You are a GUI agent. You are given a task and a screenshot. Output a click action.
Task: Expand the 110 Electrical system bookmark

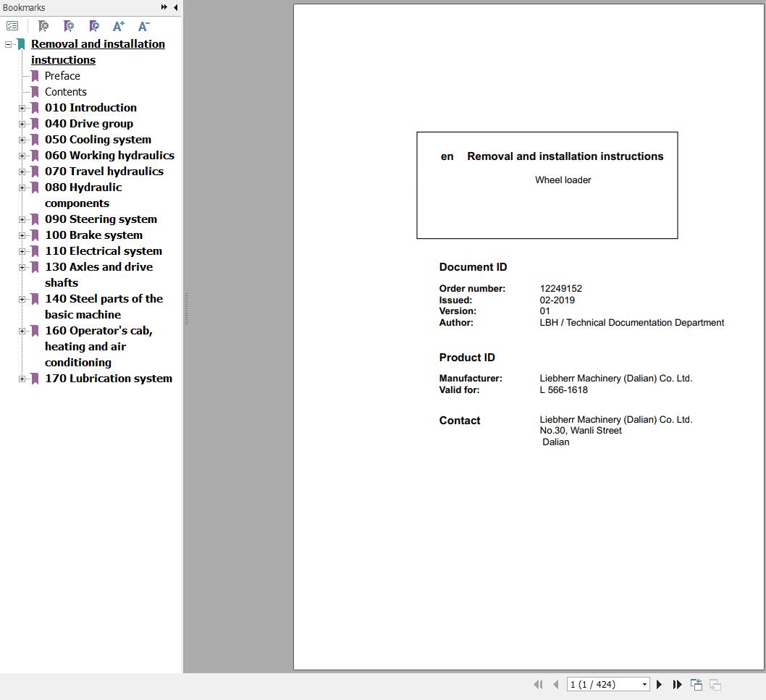coord(22,251)
